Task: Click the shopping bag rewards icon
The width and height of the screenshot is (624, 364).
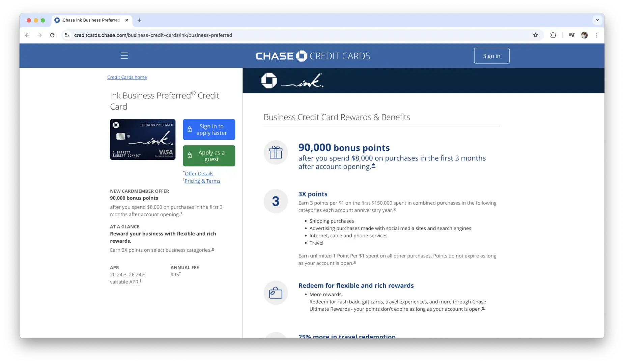Action: click(276, 293)
